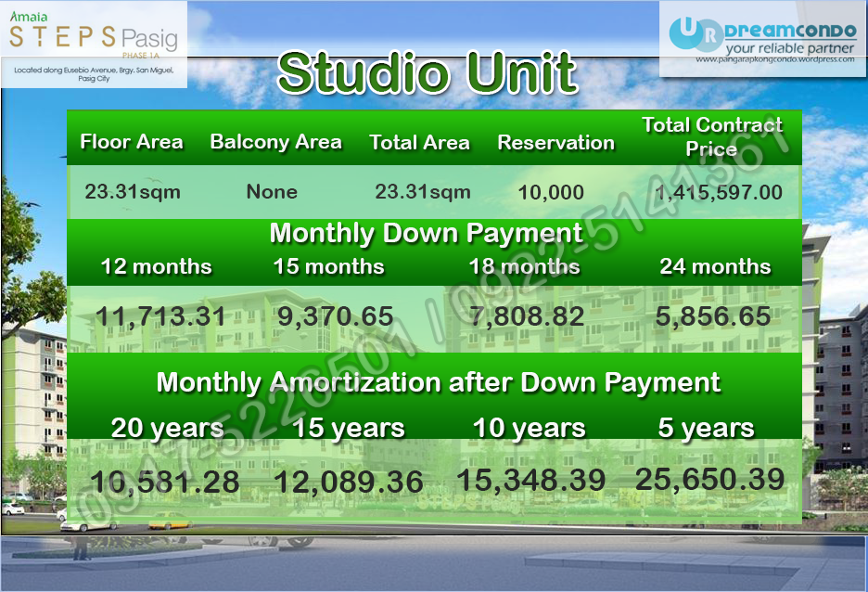Select the 5 years column label
This screenshot has height=592, width=868.
pyautogui.click(x=706, y=428)
